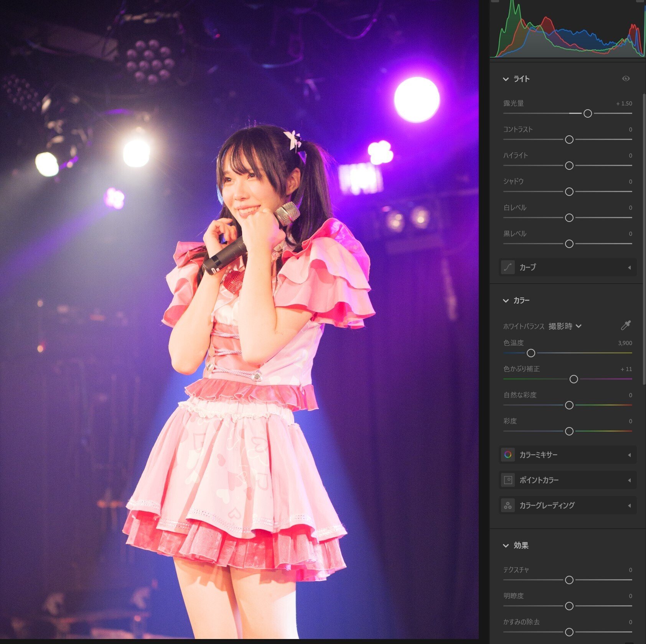
Task: Click the シャドウ slider handle
Action: pos(569,192)
